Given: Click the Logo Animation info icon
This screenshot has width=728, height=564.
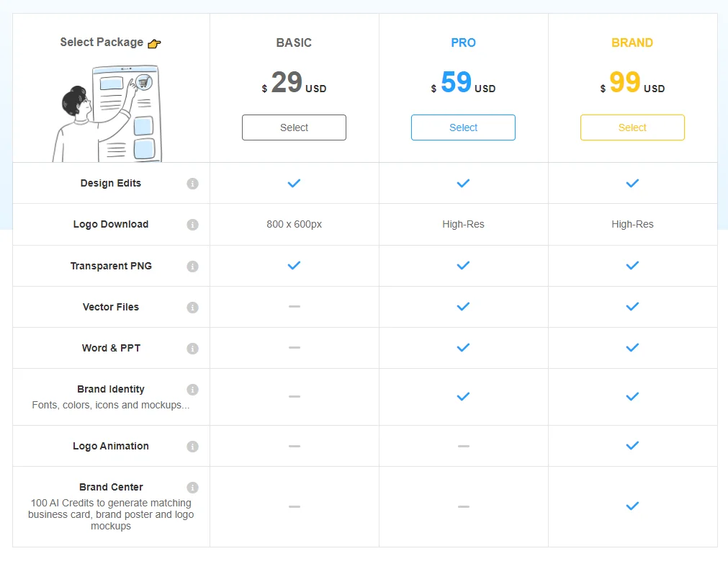Looking at the screenshot, I should (193, 447).
